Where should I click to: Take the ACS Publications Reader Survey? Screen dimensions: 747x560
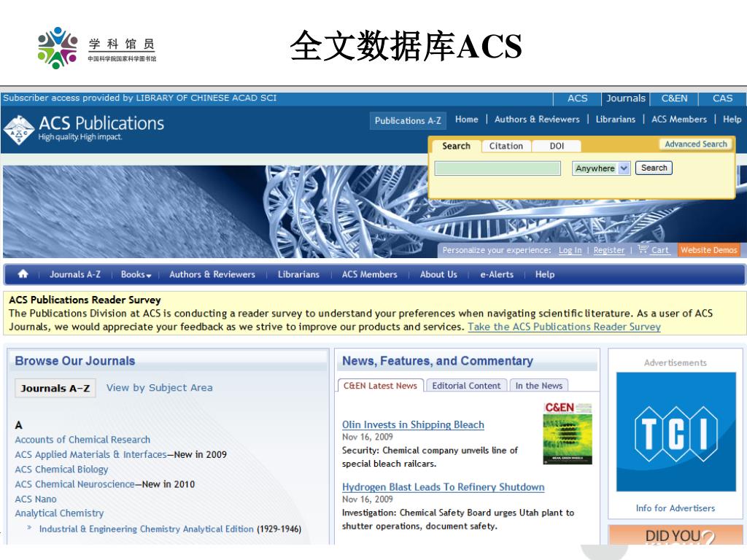(x=564, y=327)
